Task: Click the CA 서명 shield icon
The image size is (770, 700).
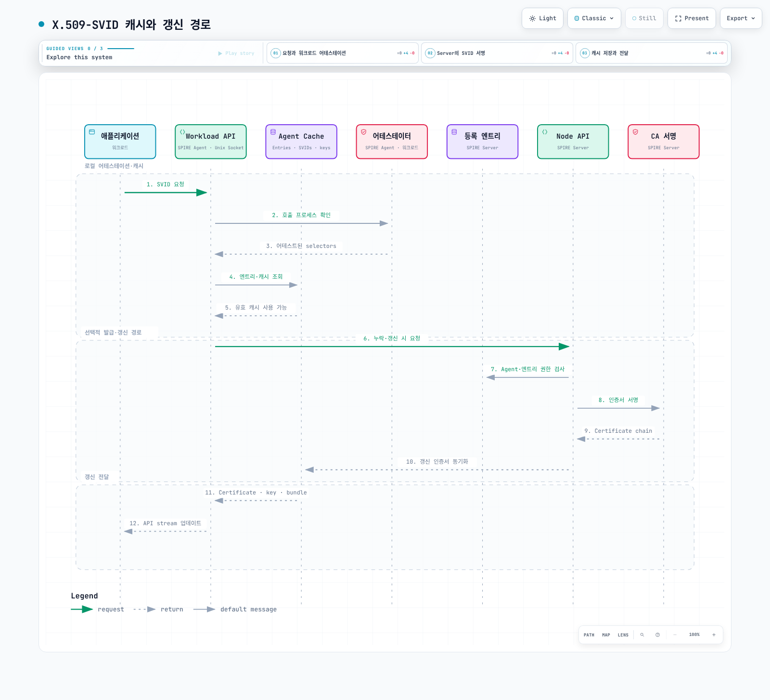Action: pyautogui.click(x=635, y=132)
